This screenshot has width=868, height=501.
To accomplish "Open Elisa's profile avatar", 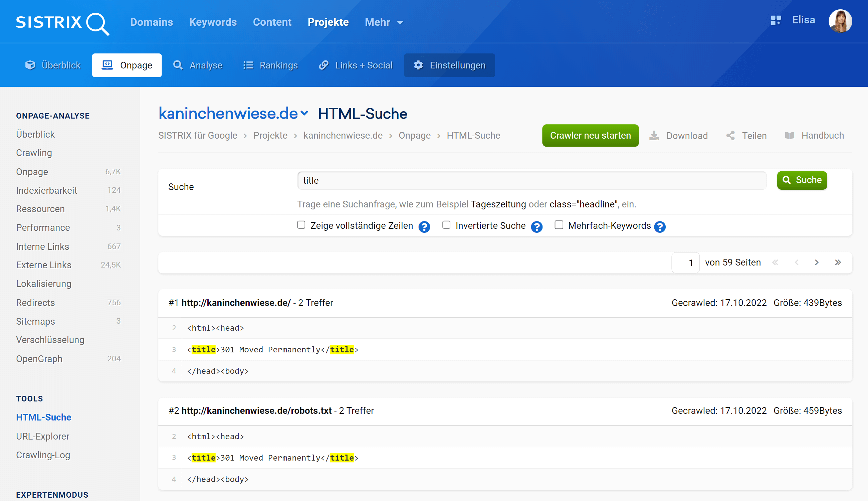I will click(840, 21).
